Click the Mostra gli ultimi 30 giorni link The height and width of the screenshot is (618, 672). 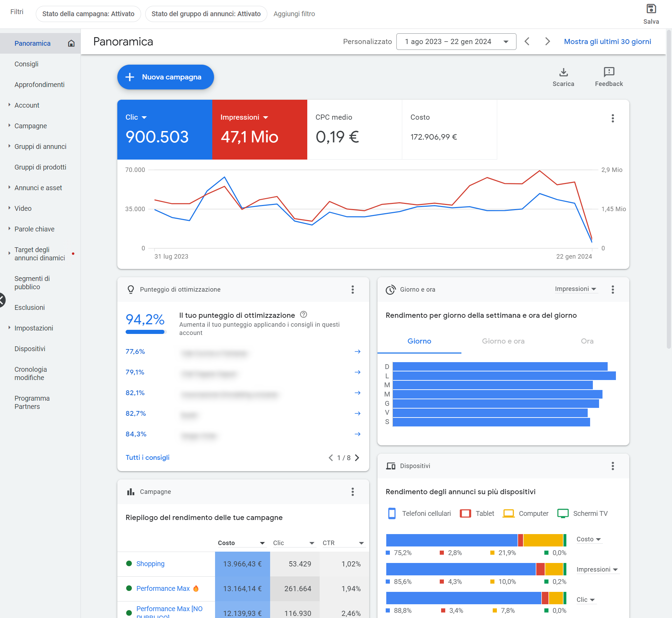point(607,41)
